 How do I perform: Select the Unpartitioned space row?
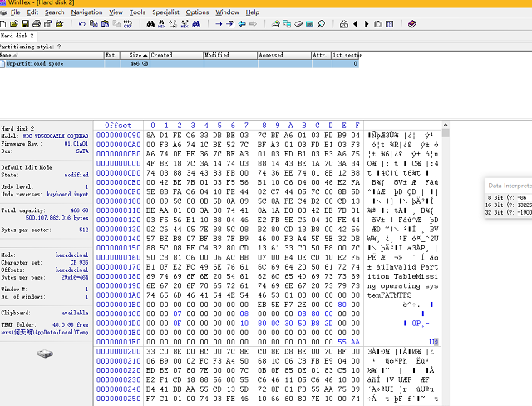pyautogui.click(x=180, y=63)
